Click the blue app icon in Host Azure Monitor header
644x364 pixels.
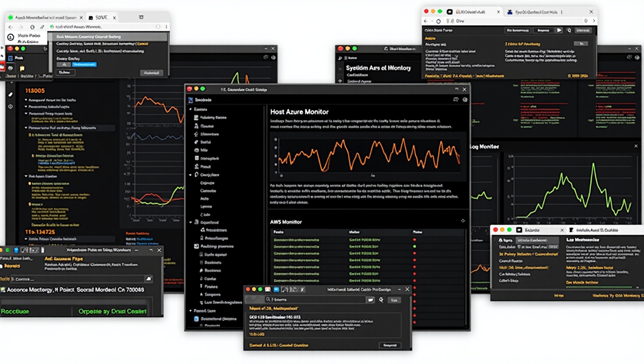(191, 100)
